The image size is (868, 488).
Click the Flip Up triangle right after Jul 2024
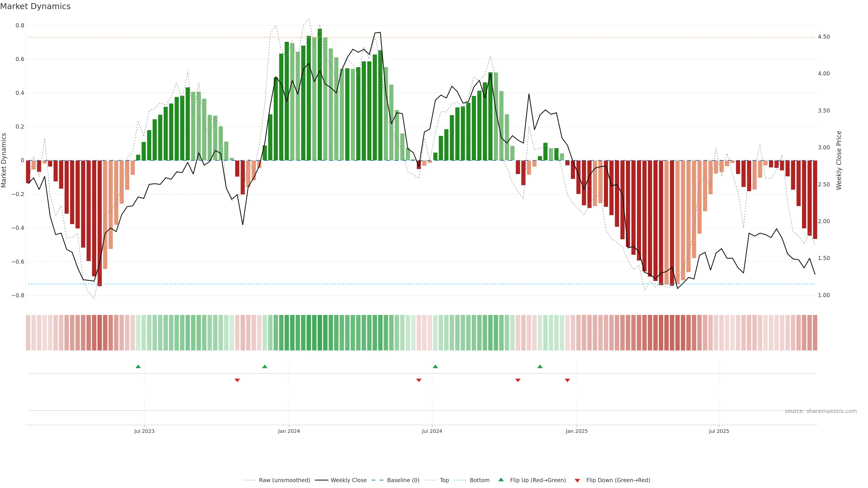tap(435, 366)
